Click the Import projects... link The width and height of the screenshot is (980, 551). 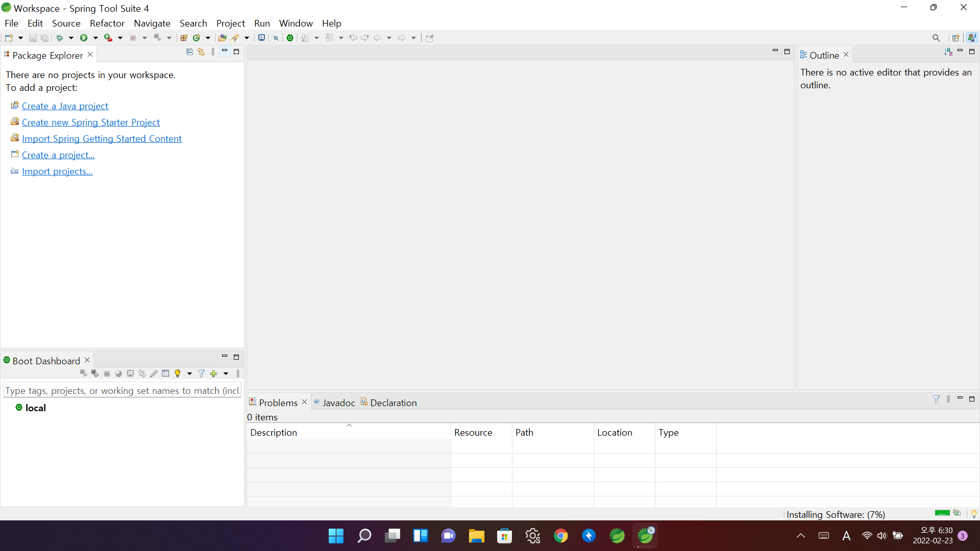tap(57, 171)
